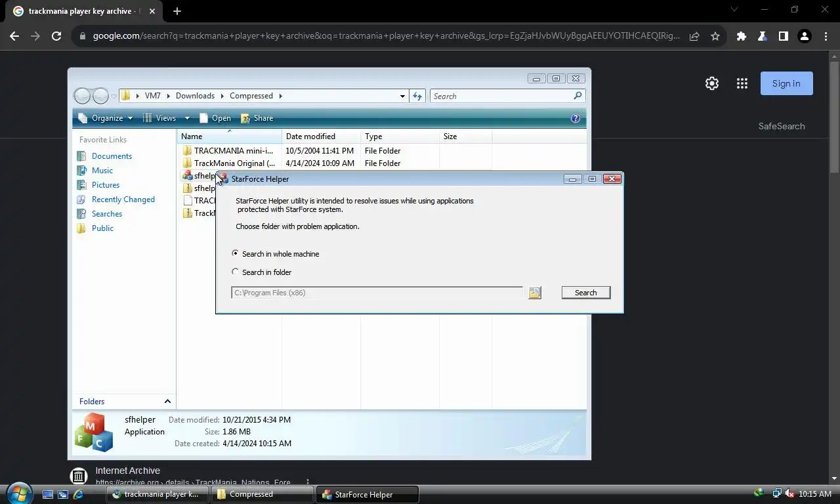Open Chrome three-dot menu
The width and height of the screenshot is (840, 504).
pyautogui.click(x=826, y=36)
